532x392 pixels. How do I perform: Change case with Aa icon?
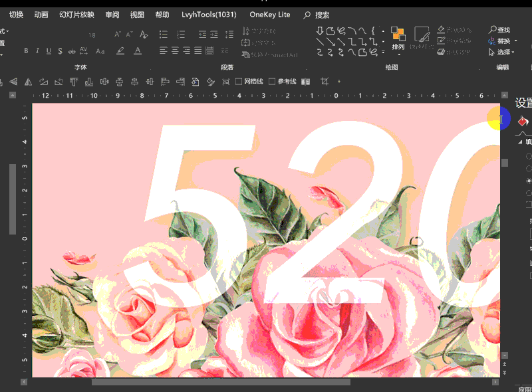[x=100, y=51]
